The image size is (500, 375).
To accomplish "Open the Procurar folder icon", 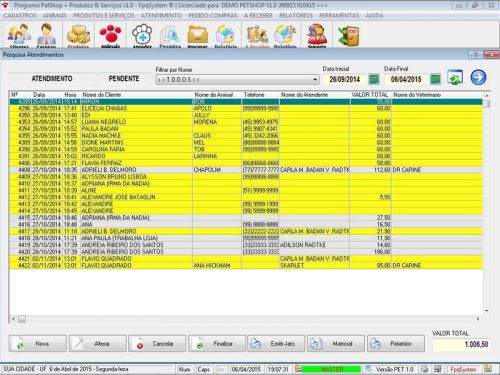I will coord(198,35).
